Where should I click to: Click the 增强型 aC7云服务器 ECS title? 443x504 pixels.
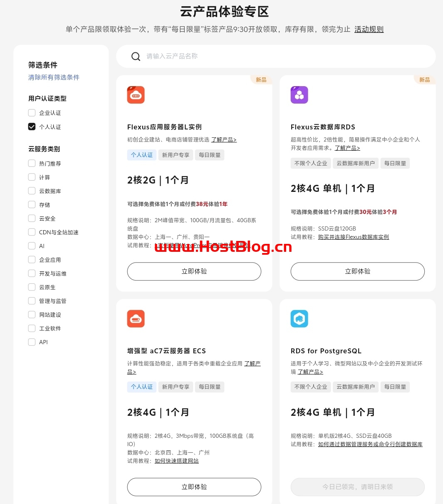tap(166, 351)
